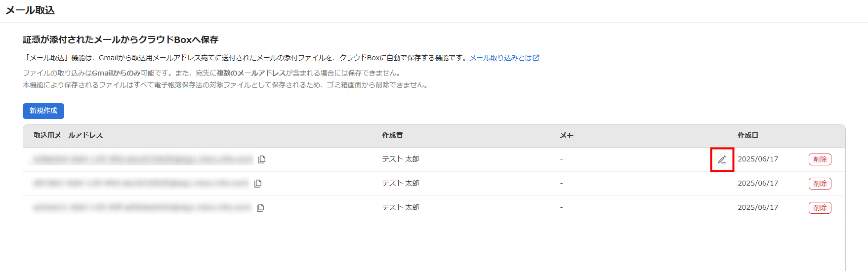Screen dimensions: 868x271
Task: Copy the second row's email address
Action: pos(258,183)
